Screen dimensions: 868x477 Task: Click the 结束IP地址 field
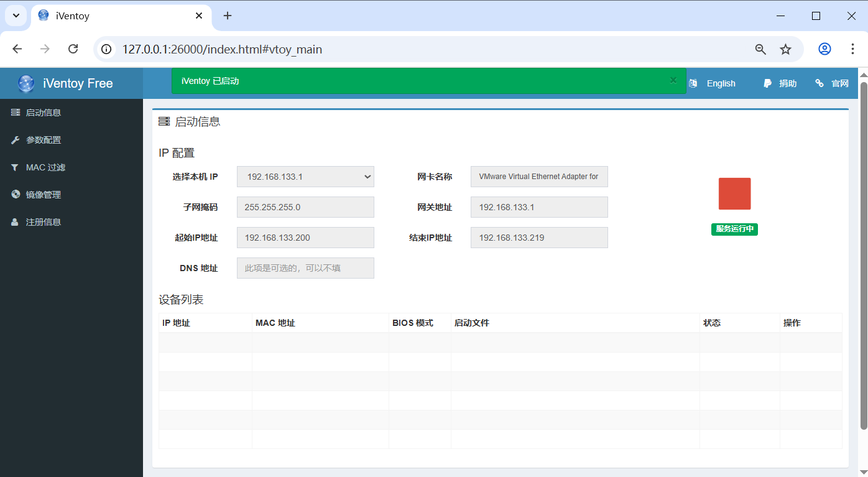click(x=539, y=238)
